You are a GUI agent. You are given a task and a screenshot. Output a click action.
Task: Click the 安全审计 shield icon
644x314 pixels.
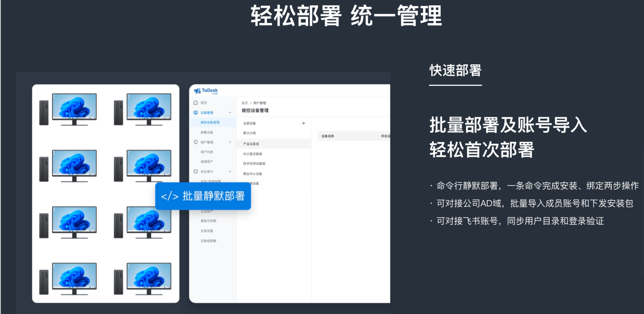[x=196, y=172]
